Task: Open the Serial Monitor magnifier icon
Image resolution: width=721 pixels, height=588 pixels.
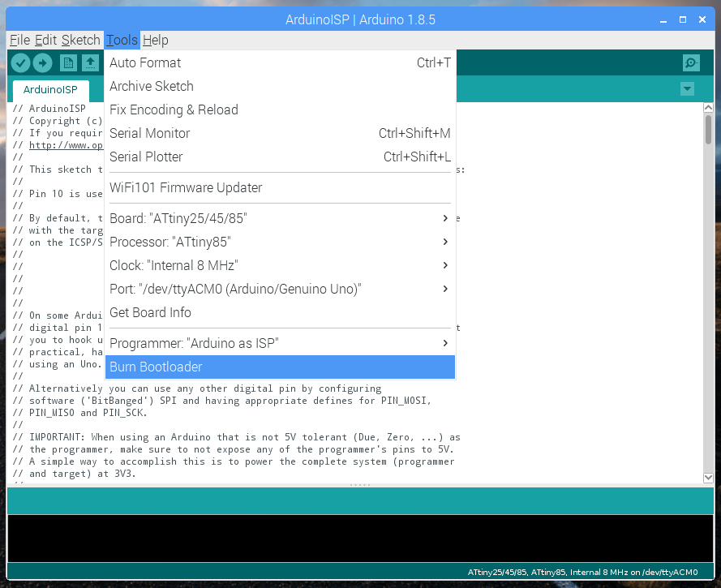Action: (x=691, y=62)
